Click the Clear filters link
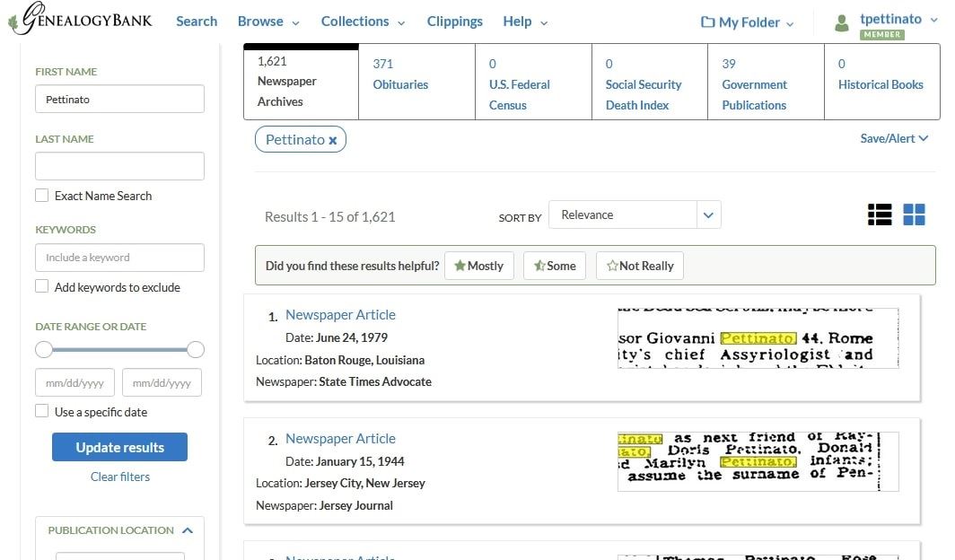This screenshot has height=560, width=955. point(120,477)
